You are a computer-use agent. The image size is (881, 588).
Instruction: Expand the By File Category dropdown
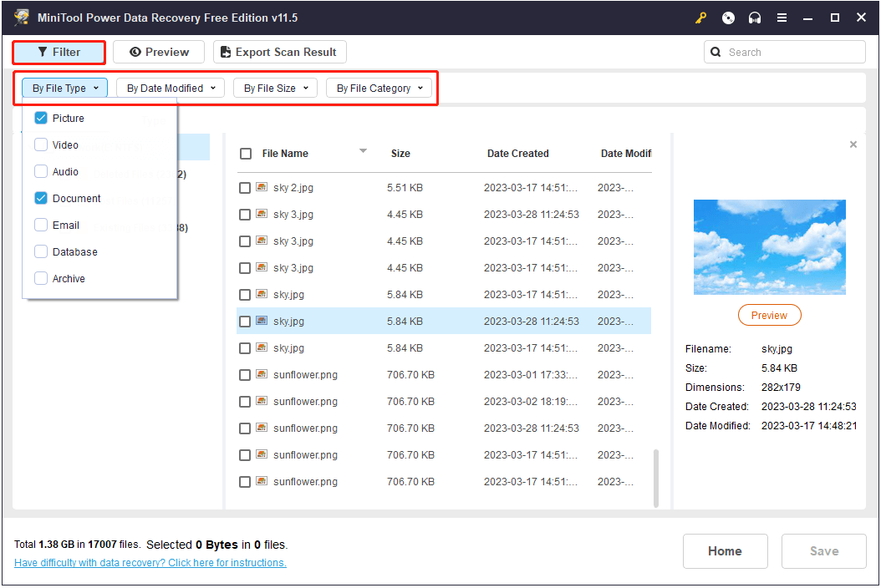(379, 88)
